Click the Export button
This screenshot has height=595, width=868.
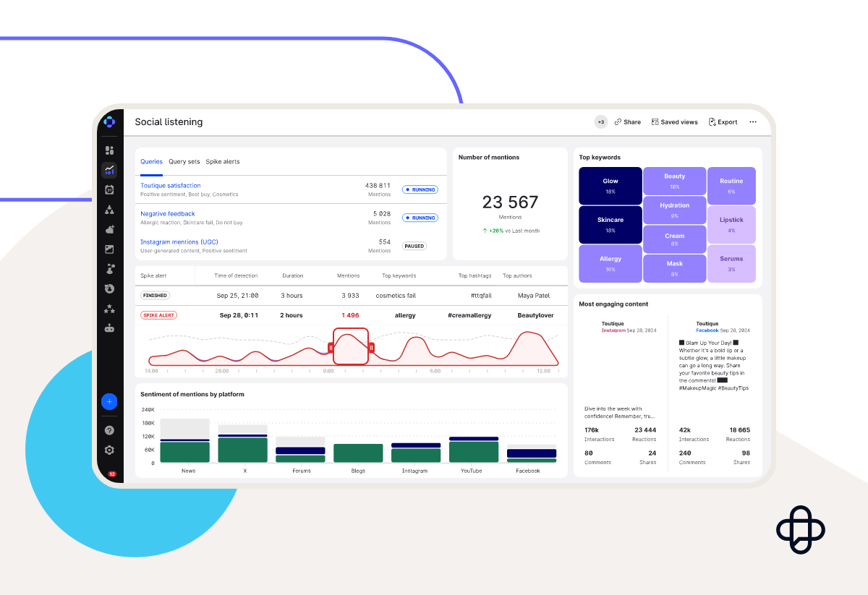click(723, 122)
